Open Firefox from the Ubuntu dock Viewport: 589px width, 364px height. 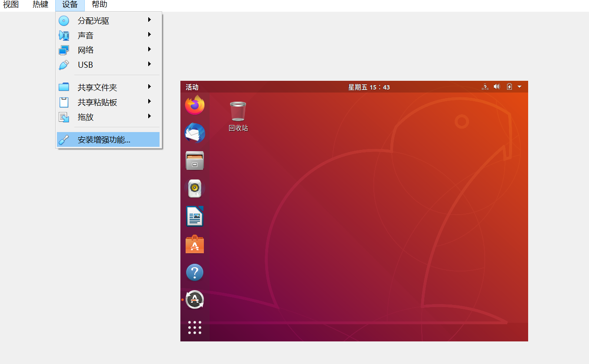(194, 104)
